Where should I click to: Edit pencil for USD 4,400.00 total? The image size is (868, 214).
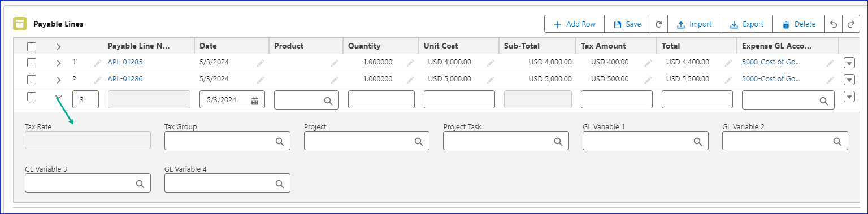[x=728, y=63]
